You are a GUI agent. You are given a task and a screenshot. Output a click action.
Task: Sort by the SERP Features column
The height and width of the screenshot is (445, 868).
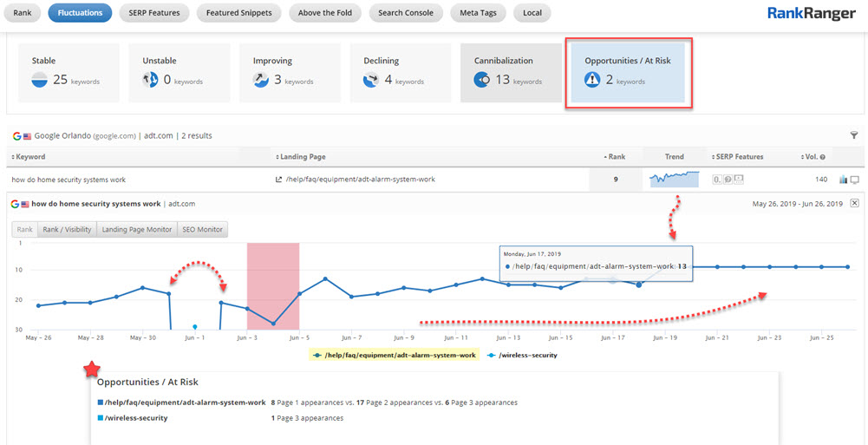tap(735, 157)
